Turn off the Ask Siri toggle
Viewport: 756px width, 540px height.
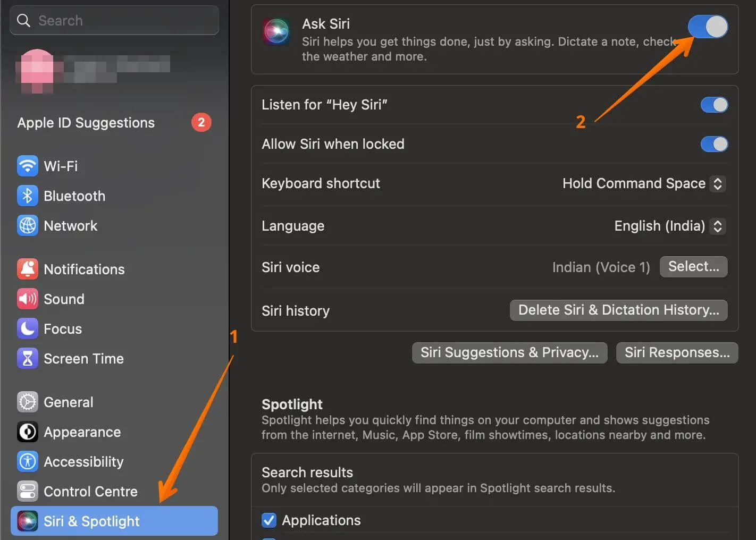coord(708,27)
